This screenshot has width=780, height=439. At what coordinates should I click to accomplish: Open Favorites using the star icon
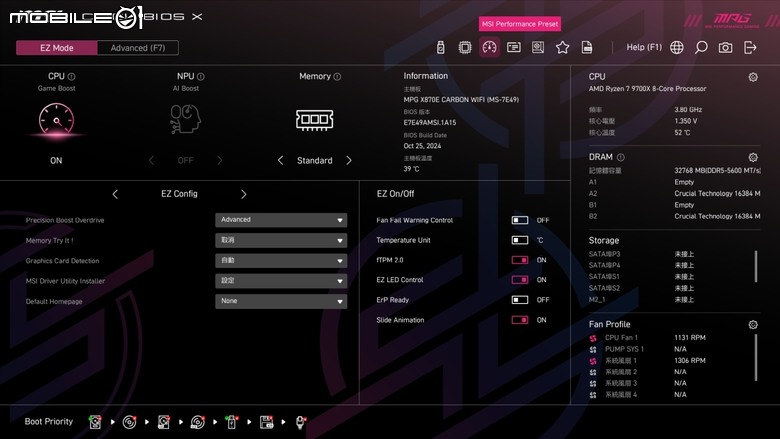click(563, 47)
